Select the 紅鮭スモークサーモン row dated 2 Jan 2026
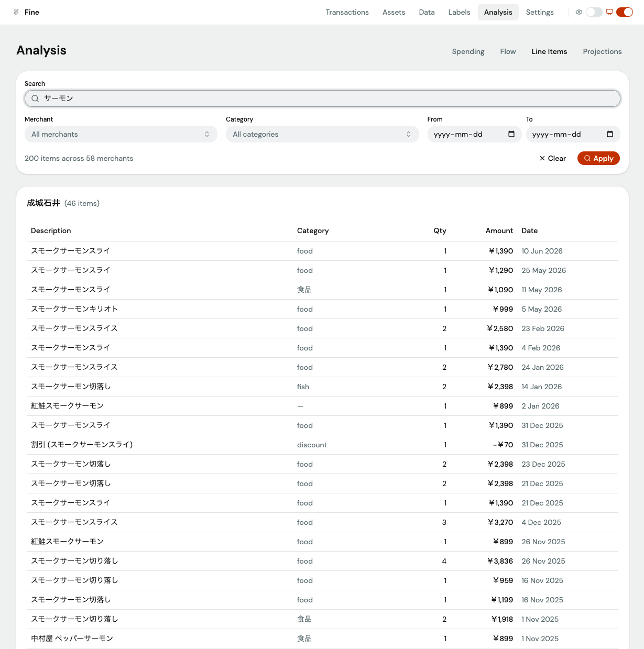 [x=322, y=406]
